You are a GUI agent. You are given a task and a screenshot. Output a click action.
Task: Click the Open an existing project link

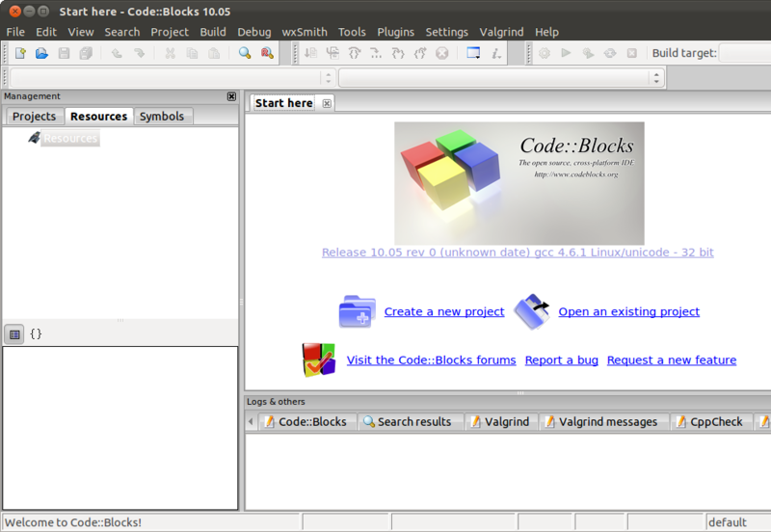click(x=629, y=311)
